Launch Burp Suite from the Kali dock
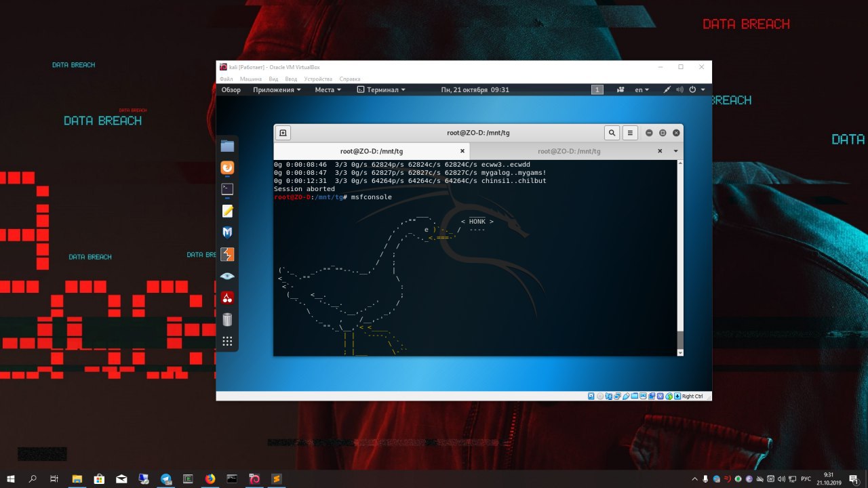 (227, 254)
